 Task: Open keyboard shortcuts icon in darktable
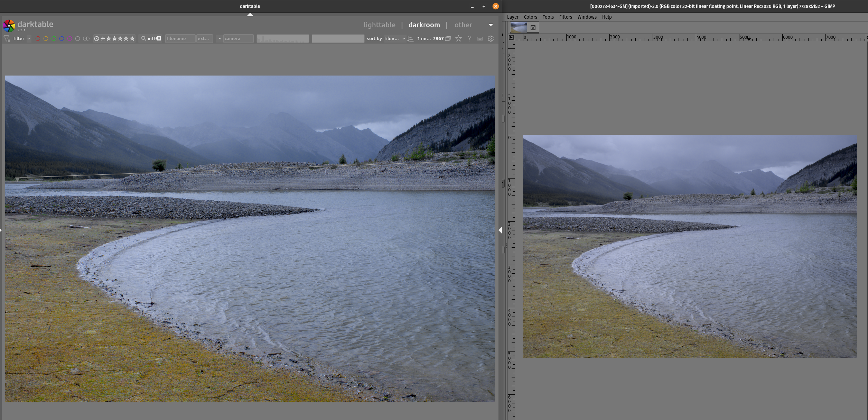[x=480, y=39]
